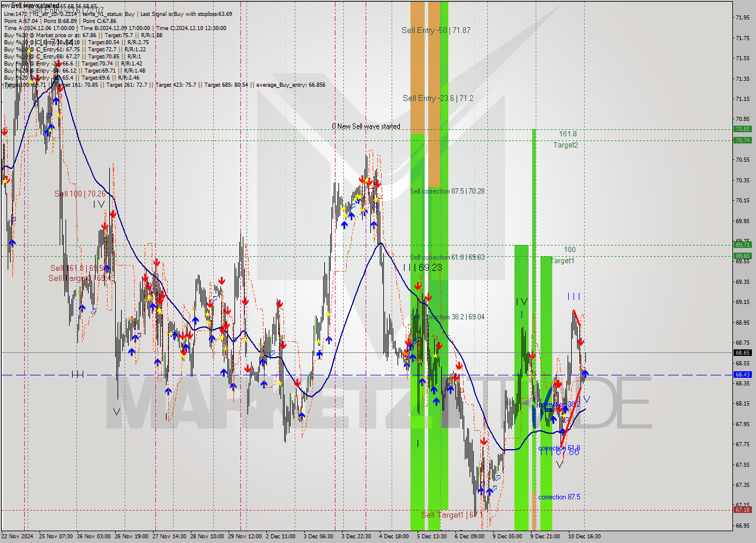
Task: Click the 70.85 price tag on axis
Action: [x=742, y=129]
